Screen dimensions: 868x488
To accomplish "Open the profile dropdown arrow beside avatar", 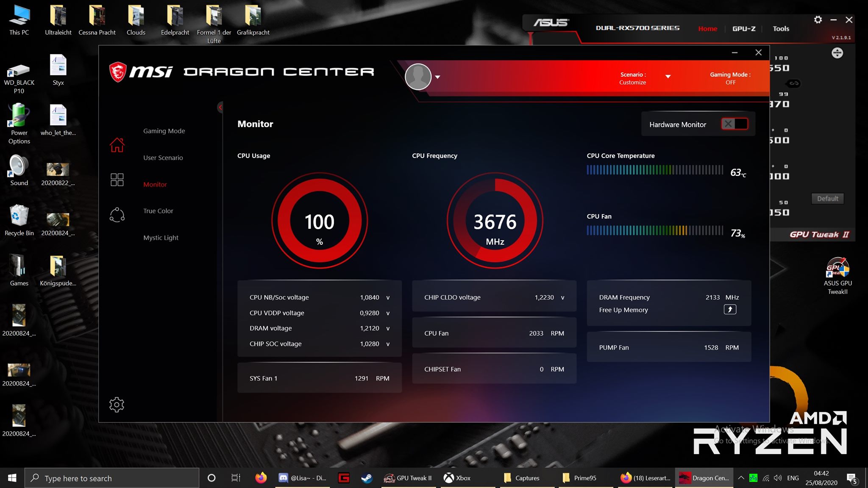I will coord(438,77).
